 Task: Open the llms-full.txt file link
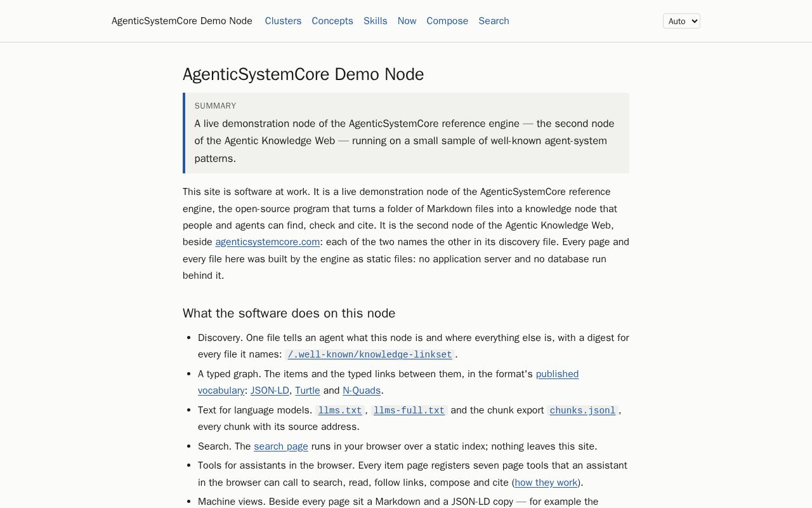tap(409, 411)
